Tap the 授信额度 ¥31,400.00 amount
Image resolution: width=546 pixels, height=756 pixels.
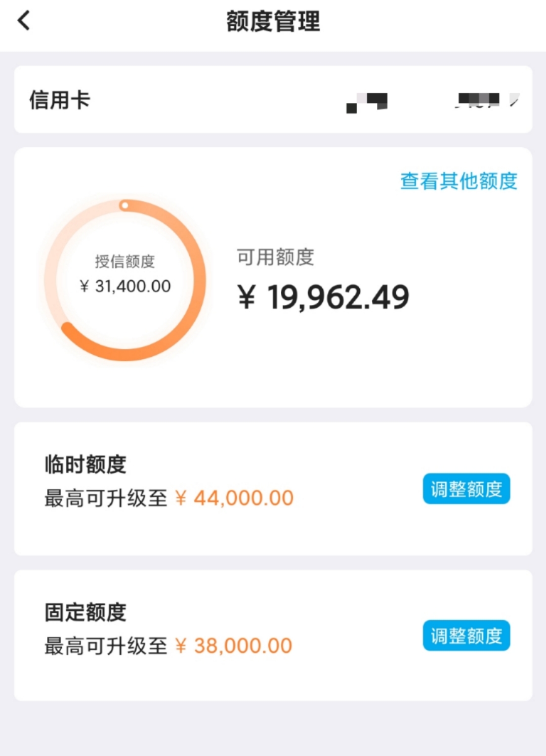point(125,286)
